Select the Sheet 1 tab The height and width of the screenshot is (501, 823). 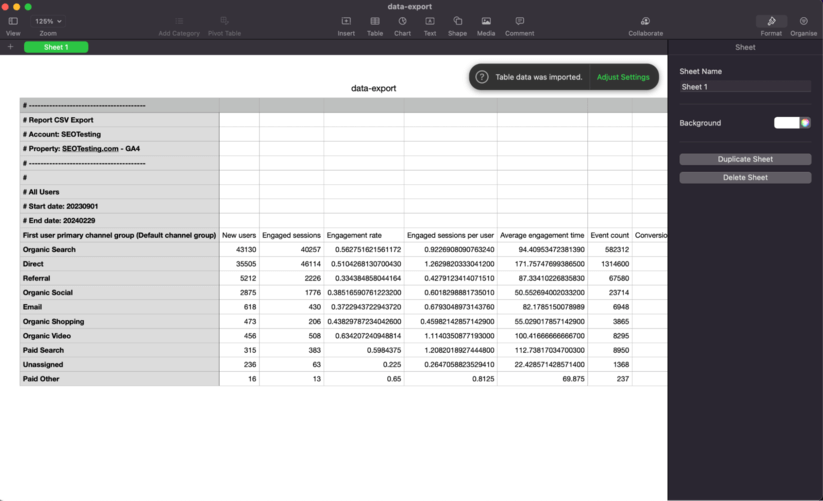56,47
